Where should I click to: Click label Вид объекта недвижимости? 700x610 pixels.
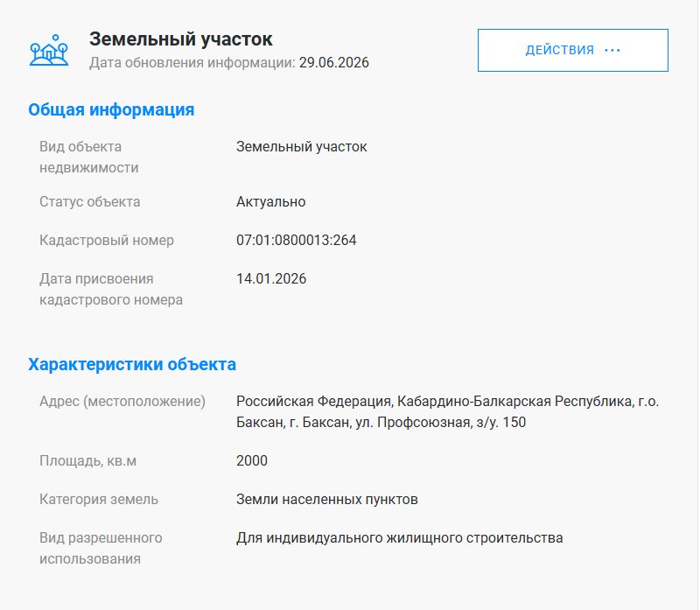point(89,158)
